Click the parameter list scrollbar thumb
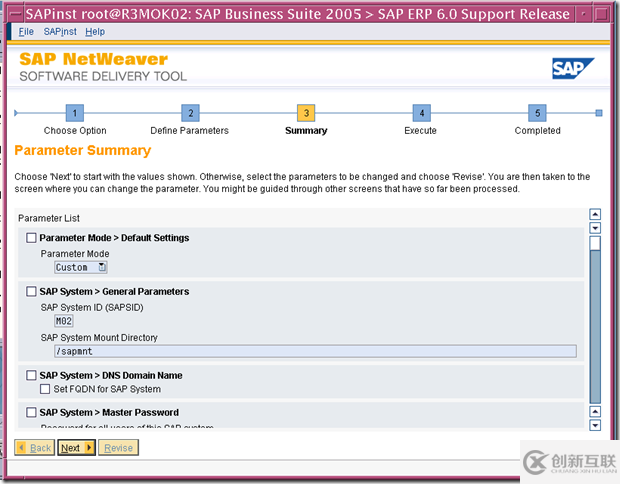 tap(595, 244)
